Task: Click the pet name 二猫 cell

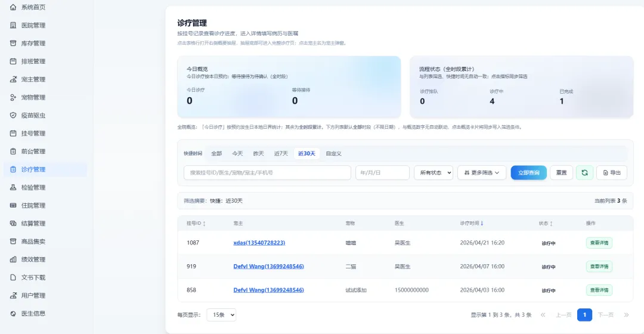Action: click(x=351, y=267)
